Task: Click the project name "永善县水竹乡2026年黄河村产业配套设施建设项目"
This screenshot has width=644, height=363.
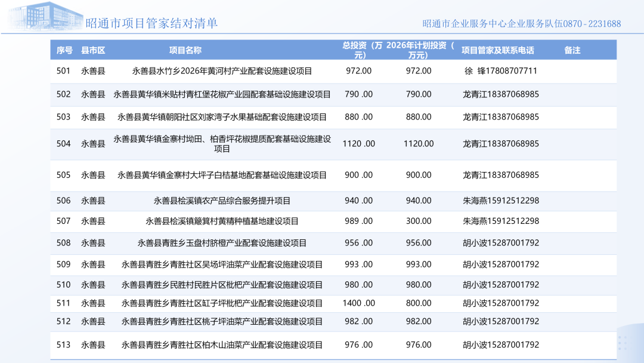Action: [x=222, y=71]
